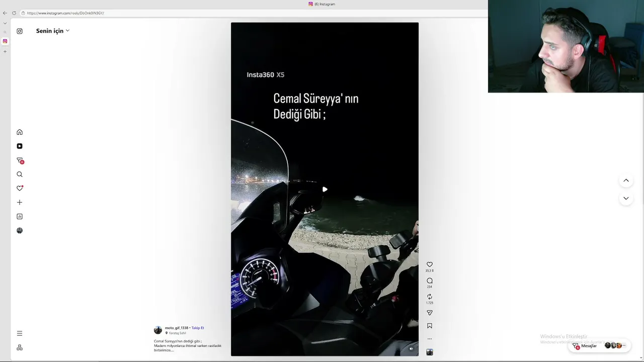
Task: Open the browser site info lock icon
Action: pyautogui.click(x=23, y=13)
